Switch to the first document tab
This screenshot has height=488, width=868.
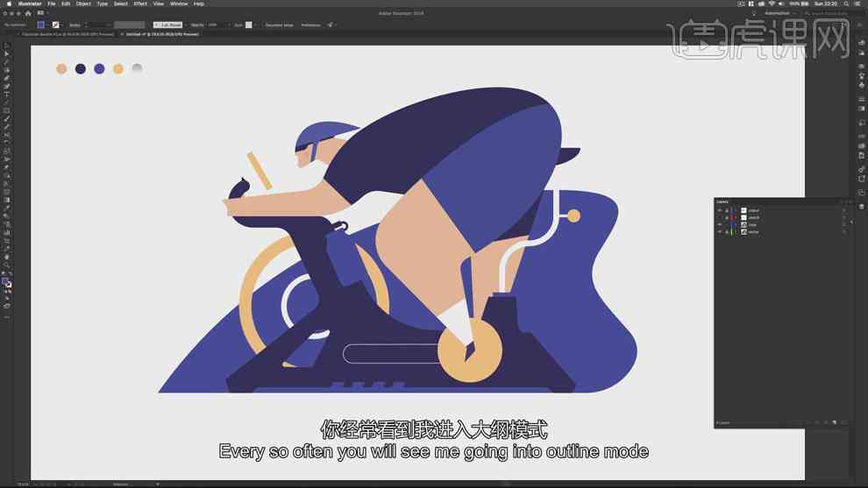click(x=68, y=34)
